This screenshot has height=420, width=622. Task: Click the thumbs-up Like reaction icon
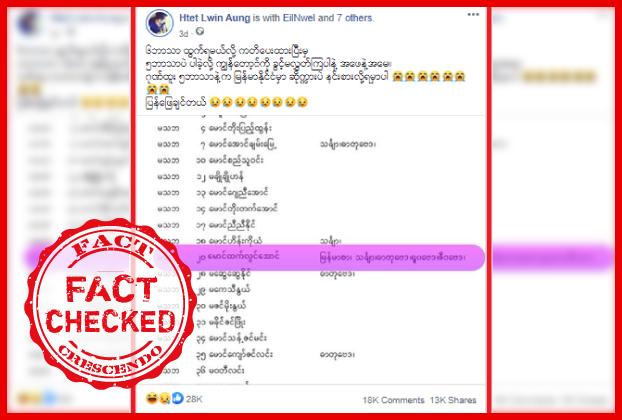tap(177, 398)
